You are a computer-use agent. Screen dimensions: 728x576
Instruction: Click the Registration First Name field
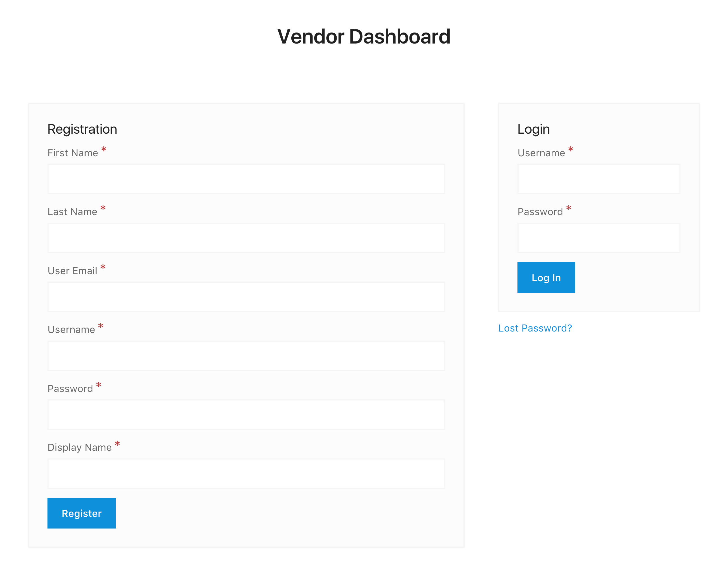click(x=246, y=179)
